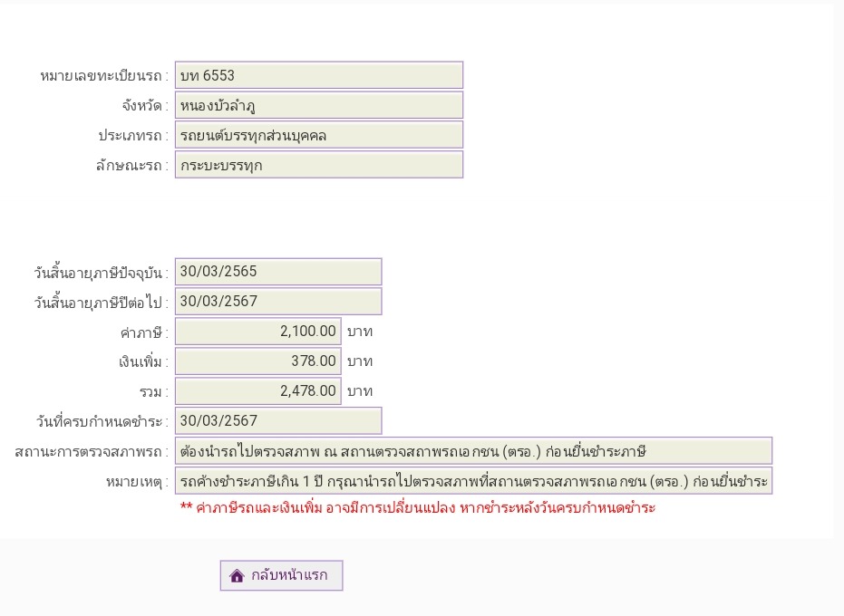The image size is (844, 616).
Task: Click the label ค่าภาษี
Action: (144, 333)
